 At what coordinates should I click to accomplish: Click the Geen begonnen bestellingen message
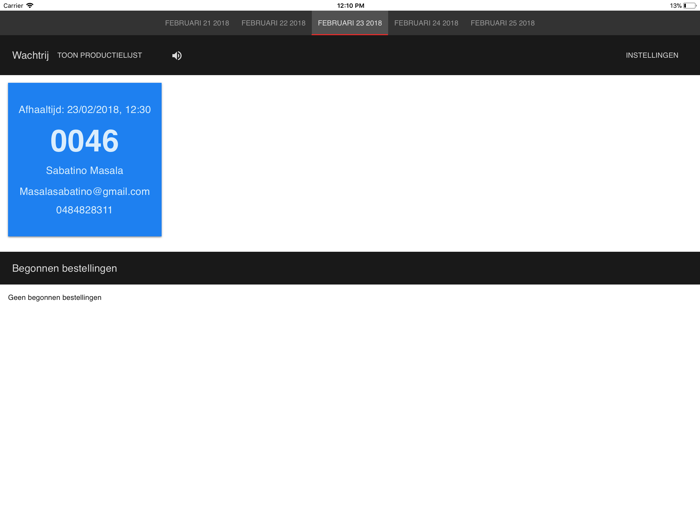(54, 297)
